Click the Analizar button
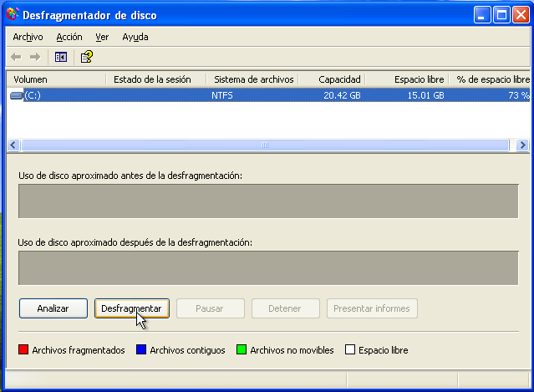 pyautogui.click(x=53, y=308)
